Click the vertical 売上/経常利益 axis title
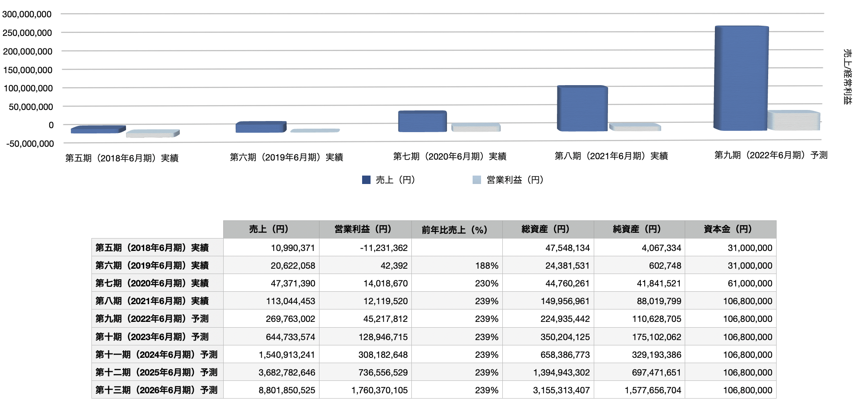868x415 pixels. tap(847, 77)
